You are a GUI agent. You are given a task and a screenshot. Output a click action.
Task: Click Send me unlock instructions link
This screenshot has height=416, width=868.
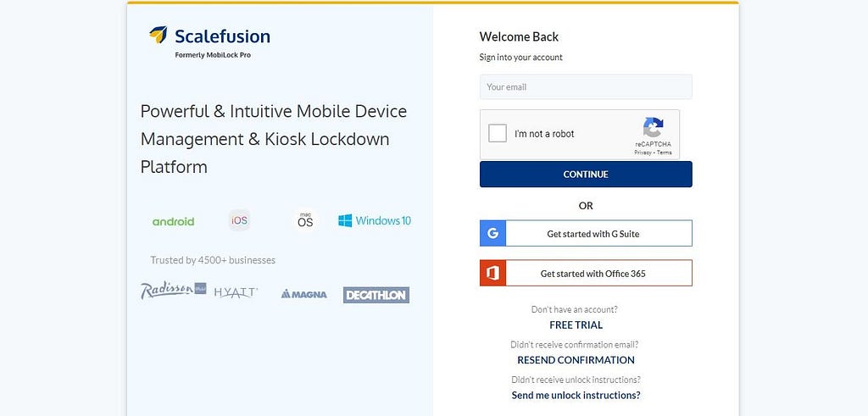coord(576,396)
